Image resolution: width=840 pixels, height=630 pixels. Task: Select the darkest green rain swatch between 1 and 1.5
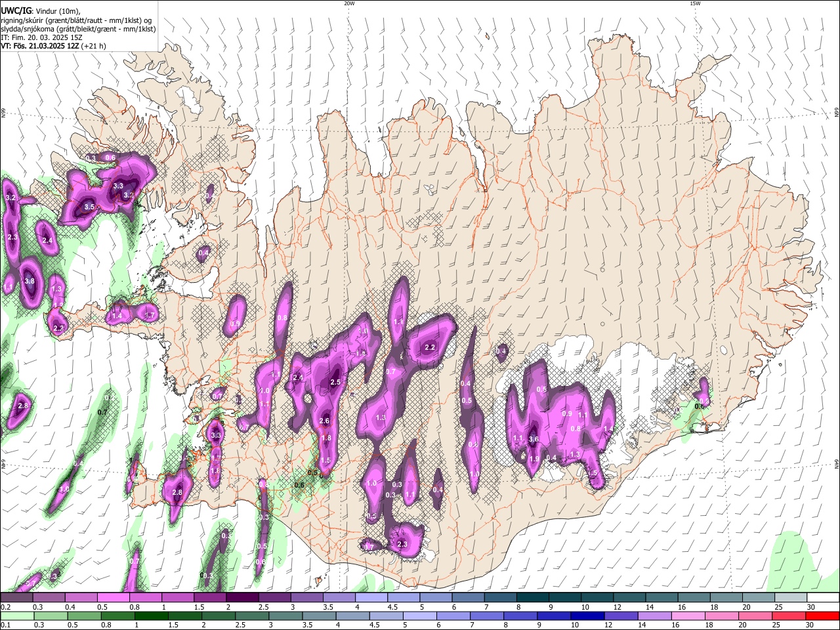(x=153, y=616)
